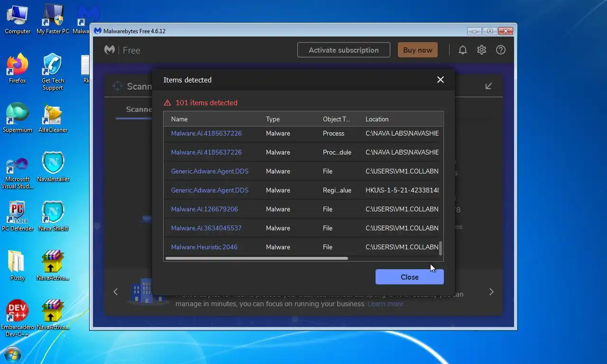Click the vertical scrollbar in detections list
The image size is (607, 364).
(x=441, y=248)
